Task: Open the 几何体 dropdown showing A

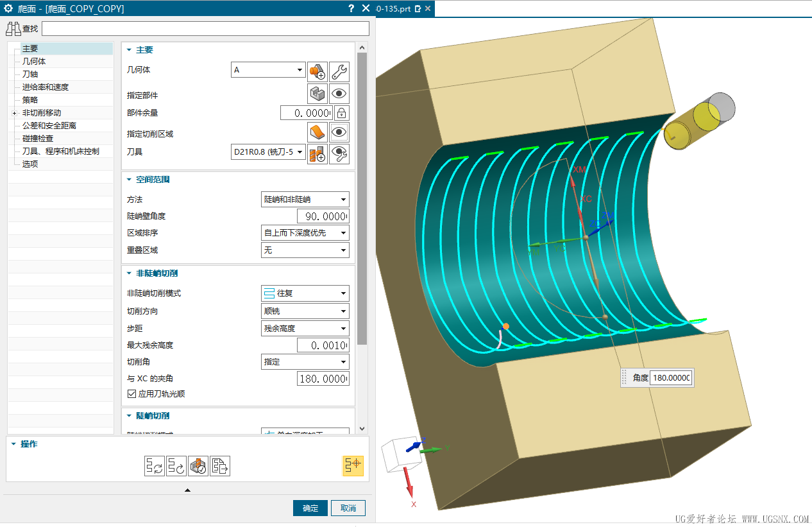Action: click(x=268, y=70)
